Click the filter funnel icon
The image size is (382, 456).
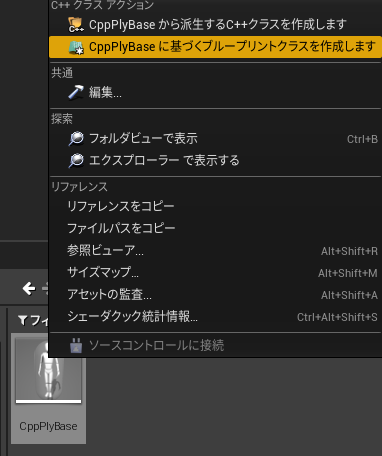[x=22, y=320]
